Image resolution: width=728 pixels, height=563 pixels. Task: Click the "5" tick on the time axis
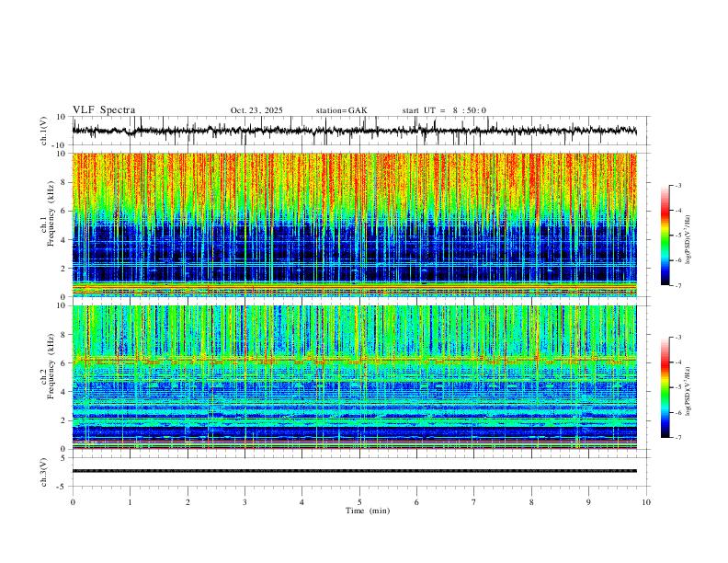tap(359, 502)
